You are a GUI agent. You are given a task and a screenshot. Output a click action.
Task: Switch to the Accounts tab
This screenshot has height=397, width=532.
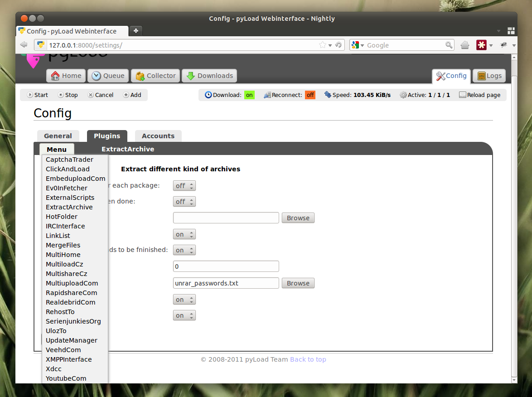158,136
